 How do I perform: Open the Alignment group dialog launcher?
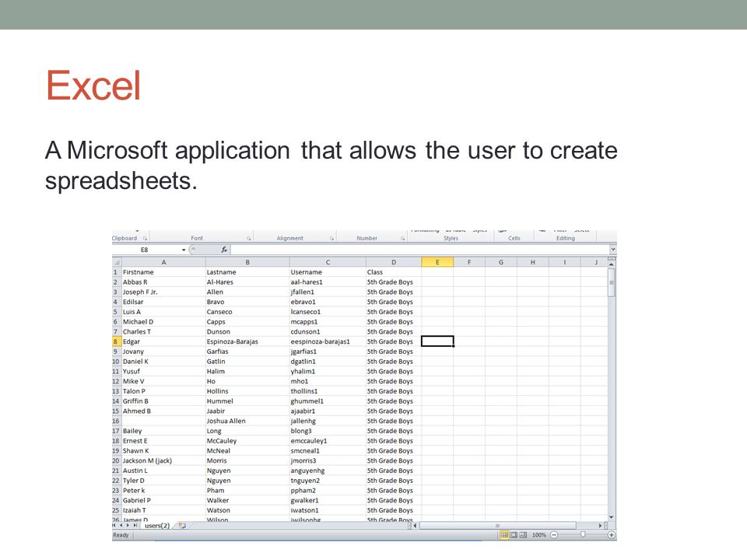tap(331, 239)
